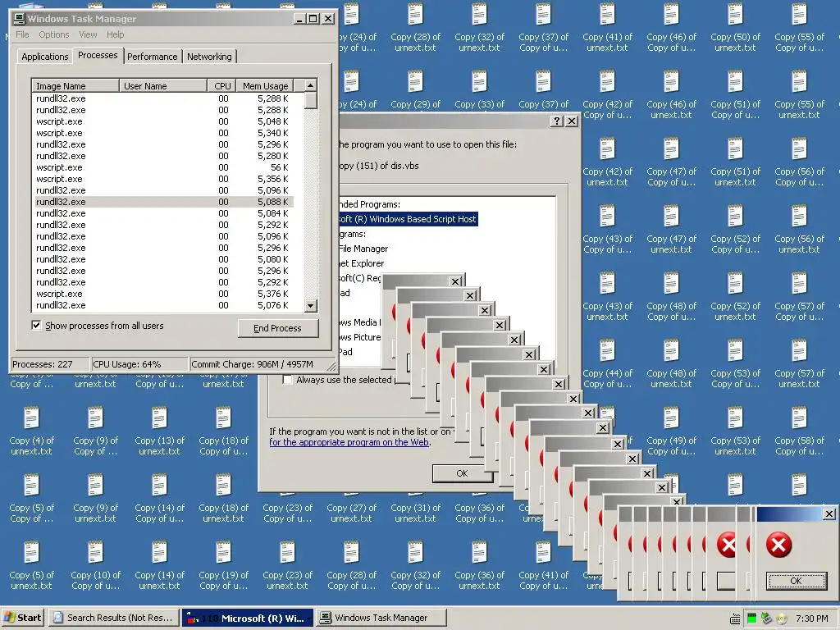This screenshot has width=840, height=630.
Task: Click desktop icon Copy (47) of urnext.txt
Action: tap(671, 229)
